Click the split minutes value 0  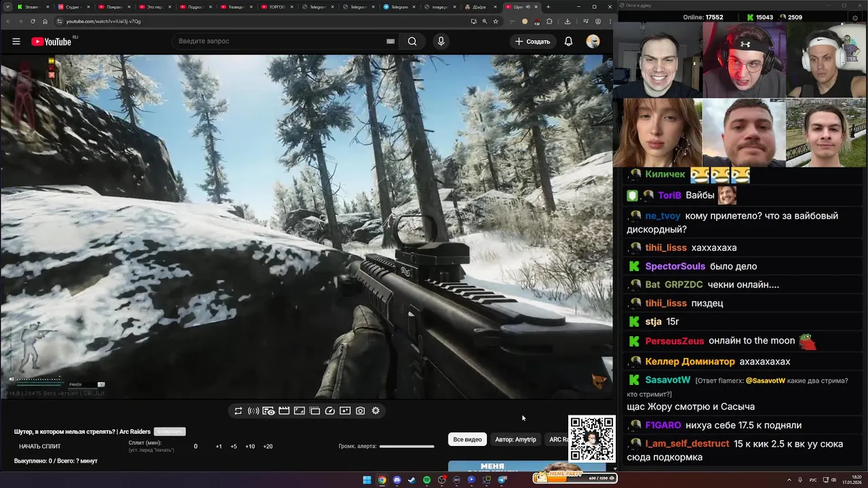pyautogui.click(x=196, y=447)
